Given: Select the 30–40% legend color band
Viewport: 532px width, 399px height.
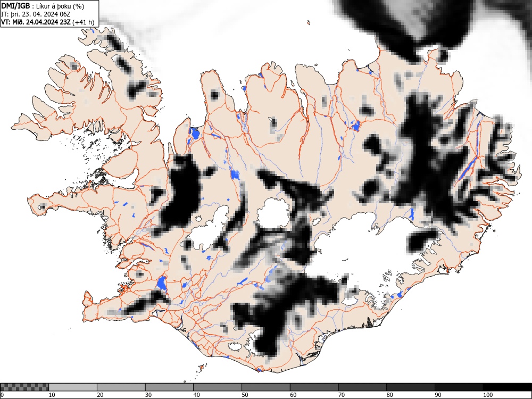Looking at the screenshot, I should coord(169,387).
